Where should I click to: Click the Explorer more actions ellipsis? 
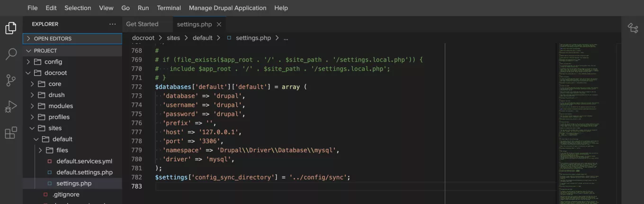112,24
